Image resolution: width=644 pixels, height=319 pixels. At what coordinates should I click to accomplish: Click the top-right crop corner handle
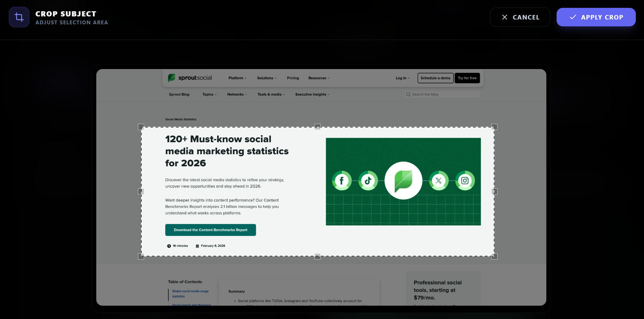(x=494, y=127)
